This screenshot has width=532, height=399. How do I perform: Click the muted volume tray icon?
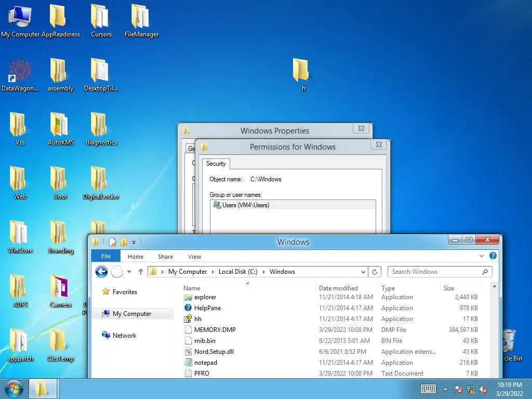483,389
